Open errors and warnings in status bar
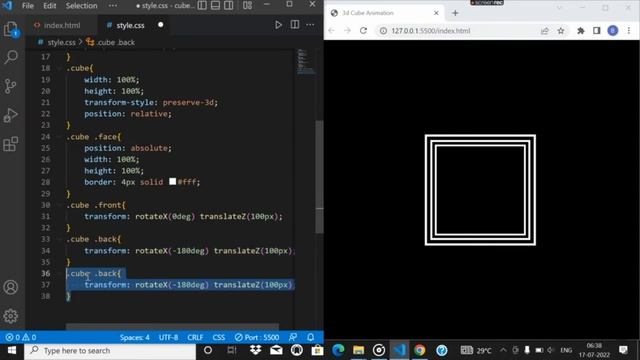Viewport: 640px width, 360px height. [21, 338]
